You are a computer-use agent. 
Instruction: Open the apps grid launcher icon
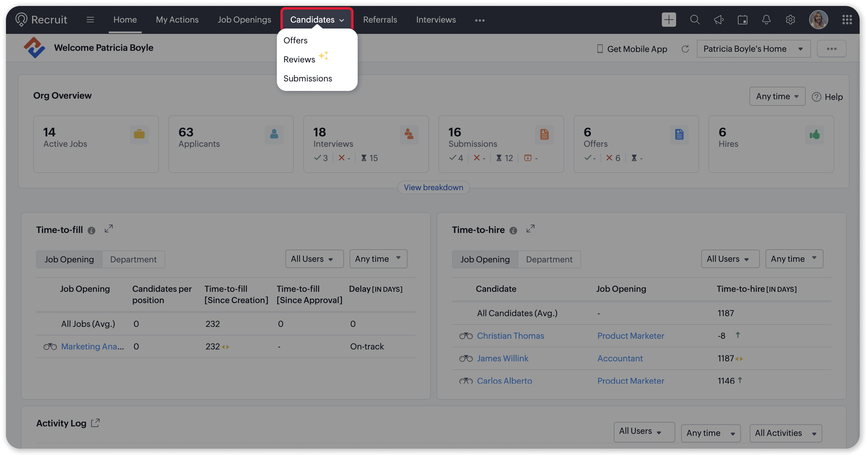846,20
